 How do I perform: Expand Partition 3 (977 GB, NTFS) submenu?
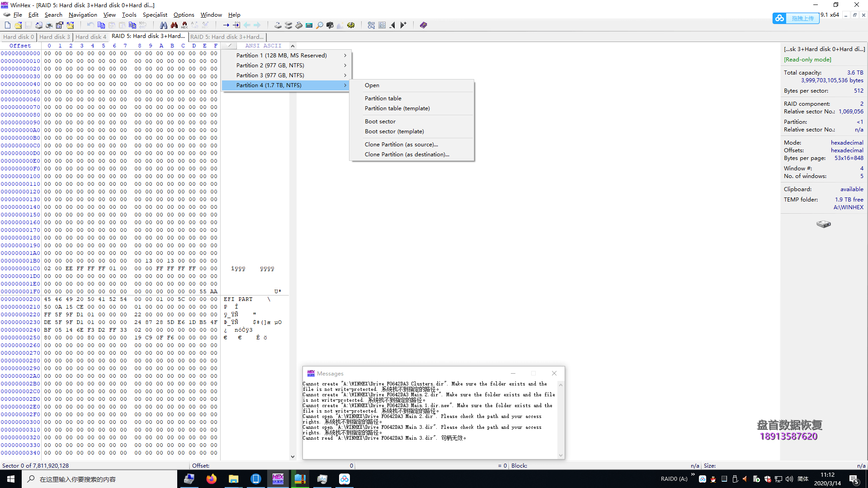286,75
